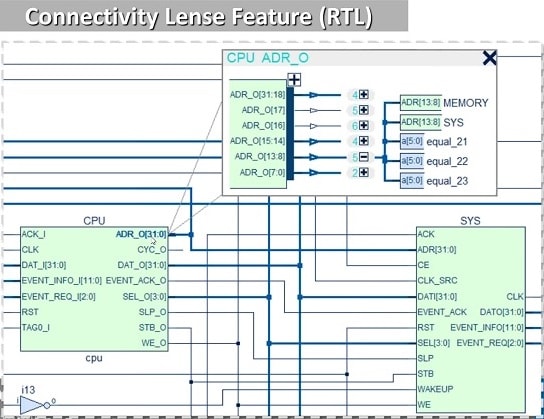Select the SYS ADR[13:8] destination pin
This screenshot has height=419, width=544.
click(x=420, y=122)
